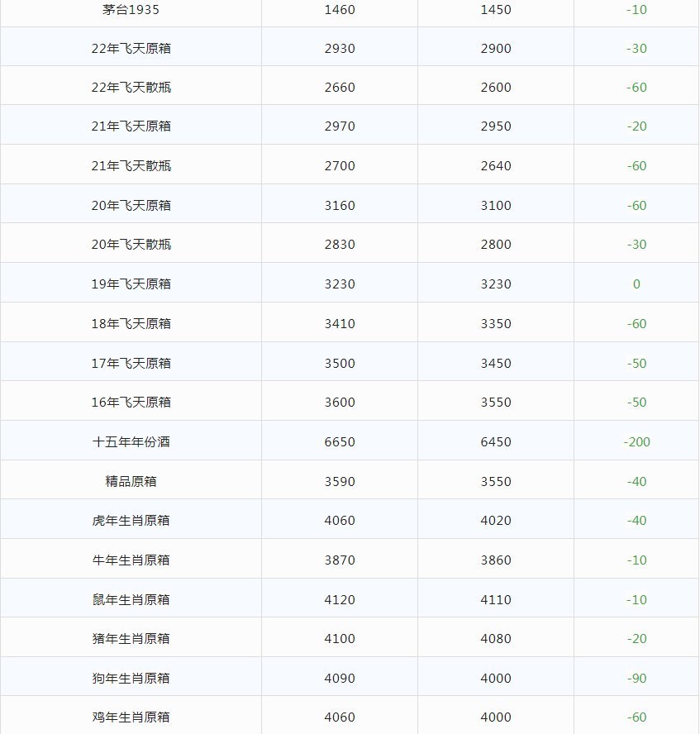Select the 22年飞天原箱 row label

pyautogui.click(x=131, y=49)
